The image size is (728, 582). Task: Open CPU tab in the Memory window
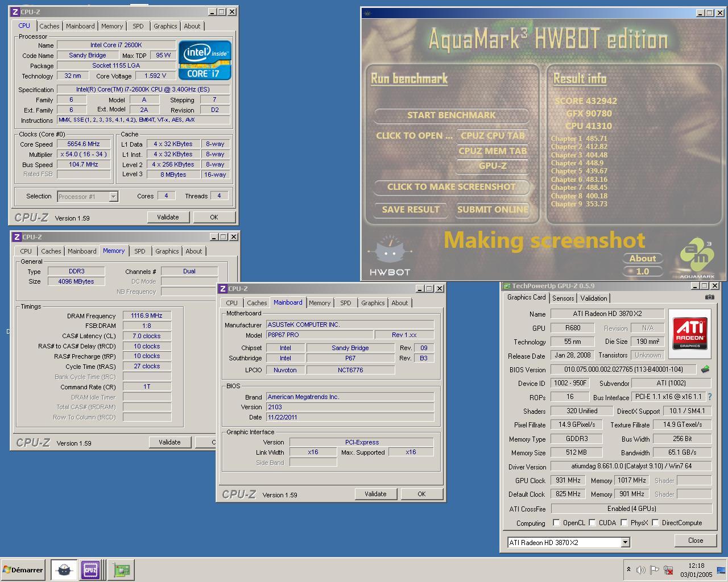pyautogui.click(x=26, y=251)
